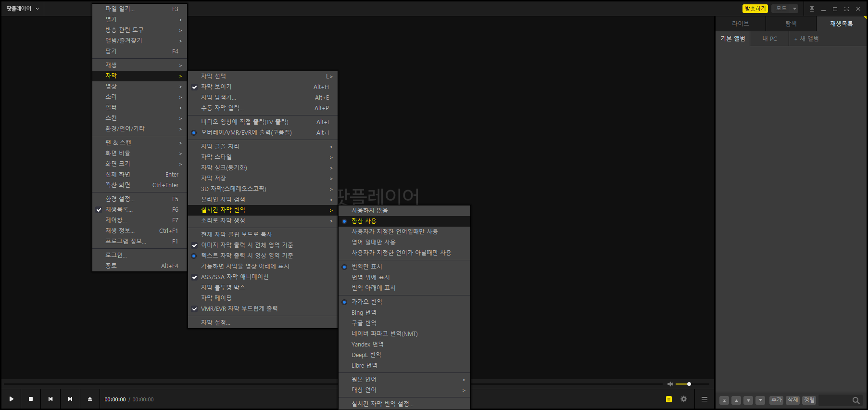Move playlist item to bottom icon

(x=760, y=400)
